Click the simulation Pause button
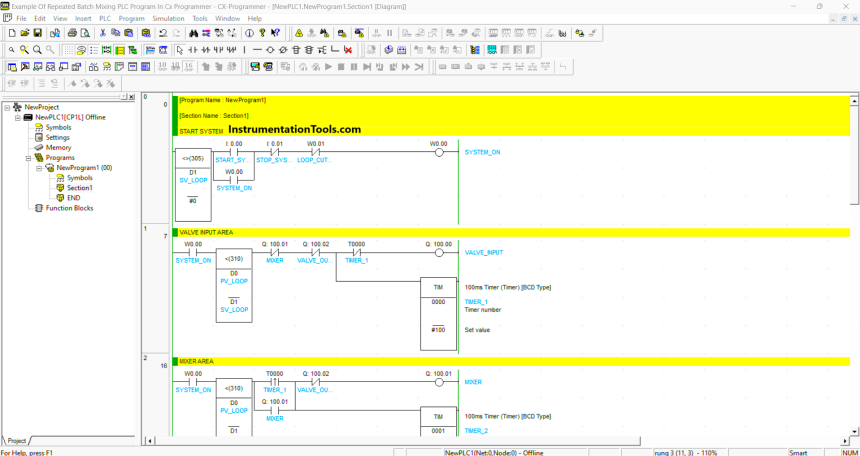 click(x=354, y=67)
